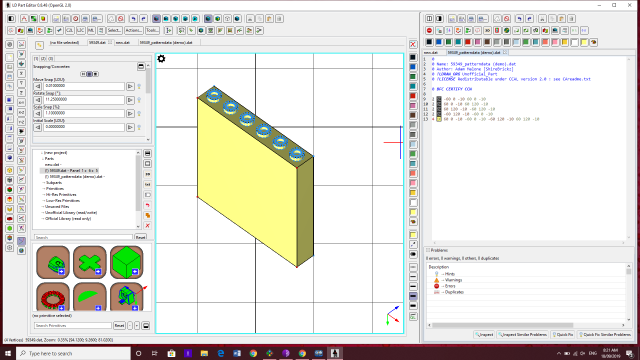The image size is (640, 360).
Task: Open the new.dat tab in the 3D editor
Action: pyautogui.click(x=122, y=42)
